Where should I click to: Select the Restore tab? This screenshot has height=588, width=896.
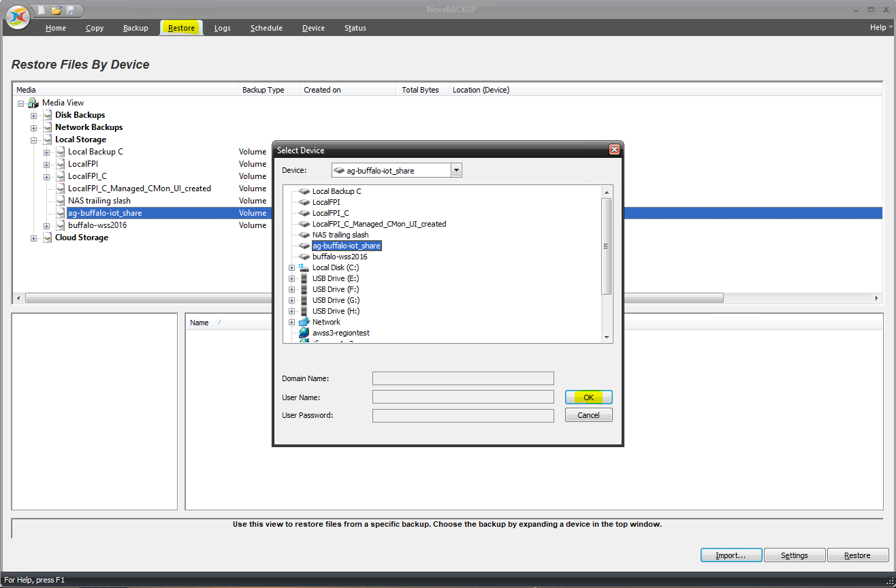point(182,28)
